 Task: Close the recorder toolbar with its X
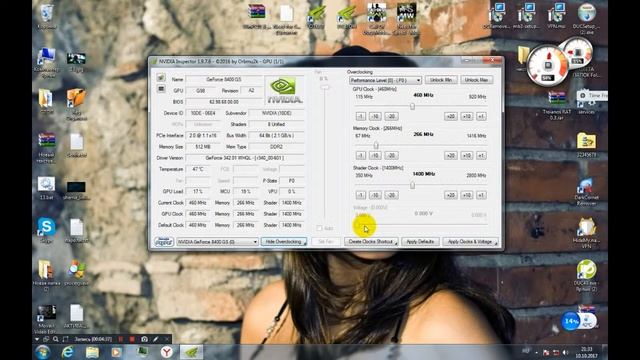click(x=167, y=339)
